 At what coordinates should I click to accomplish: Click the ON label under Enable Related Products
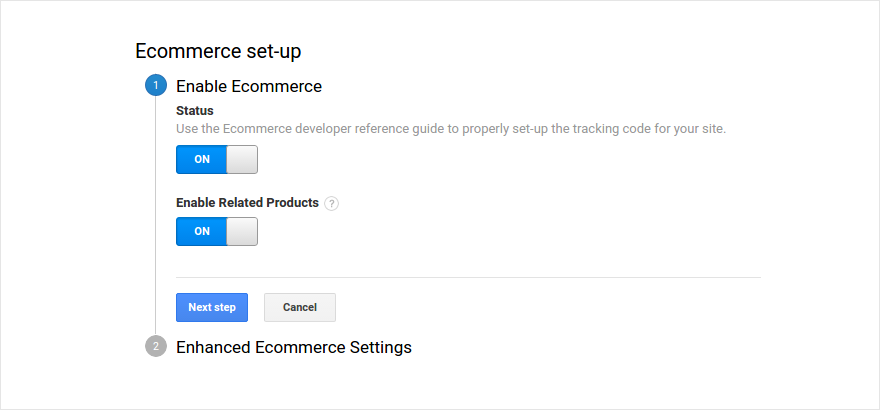(202, 231)
